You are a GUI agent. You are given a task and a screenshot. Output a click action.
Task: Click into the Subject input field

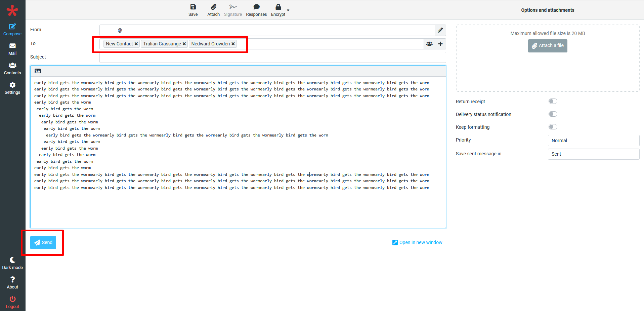(x=272, y=57)
